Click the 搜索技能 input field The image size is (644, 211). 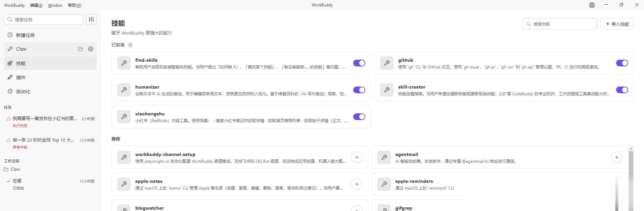tap(560, 24)
